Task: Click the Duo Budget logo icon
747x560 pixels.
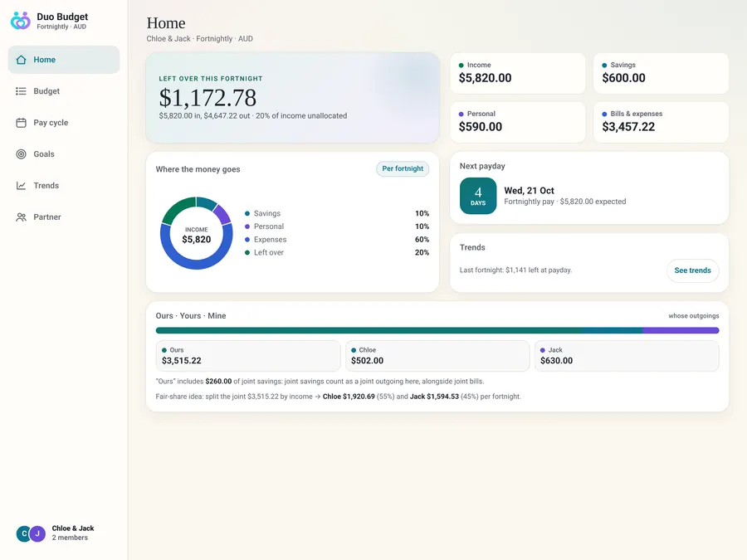Action: tap(21, 21)
